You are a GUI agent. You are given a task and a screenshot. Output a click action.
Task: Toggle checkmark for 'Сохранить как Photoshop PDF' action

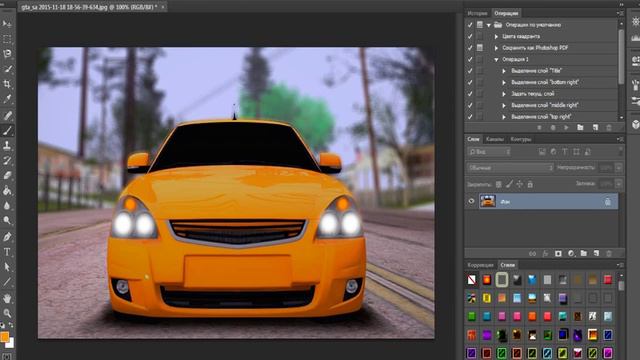(470, 48)
